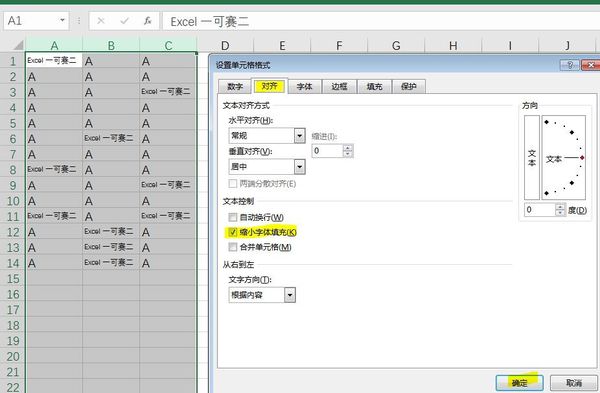Switch to the 保护 tab

[x=408, y=86]
